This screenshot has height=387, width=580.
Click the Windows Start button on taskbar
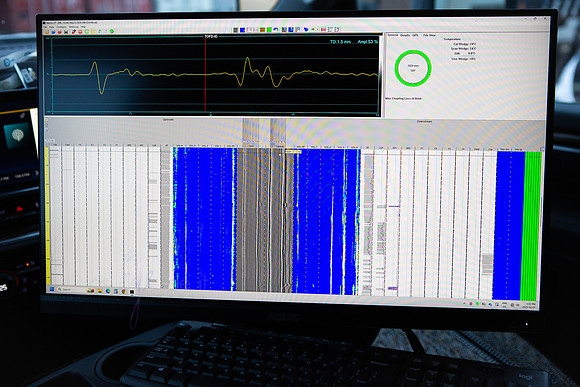[52, 289]
